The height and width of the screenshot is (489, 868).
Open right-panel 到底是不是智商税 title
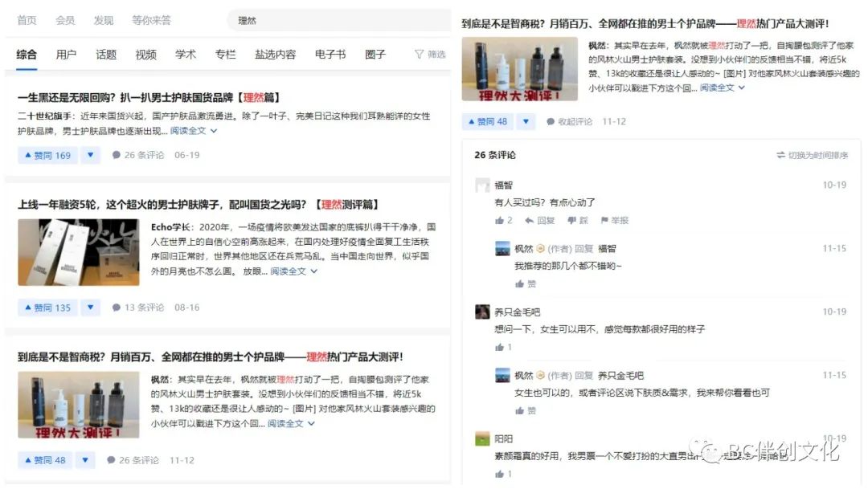click(x=645, y=24)
